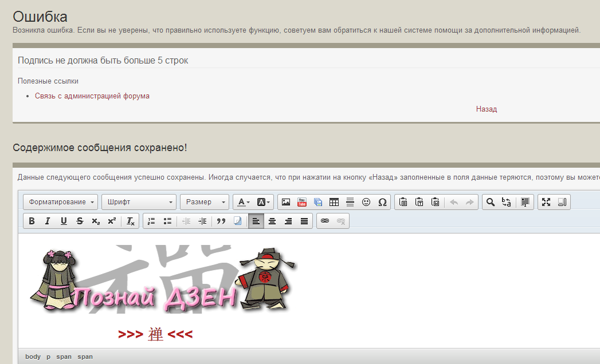Image resolution: width=600 pixels, height=364 pixels.
Task: Maximize the editor to full screen
Action: pos(546,202)
